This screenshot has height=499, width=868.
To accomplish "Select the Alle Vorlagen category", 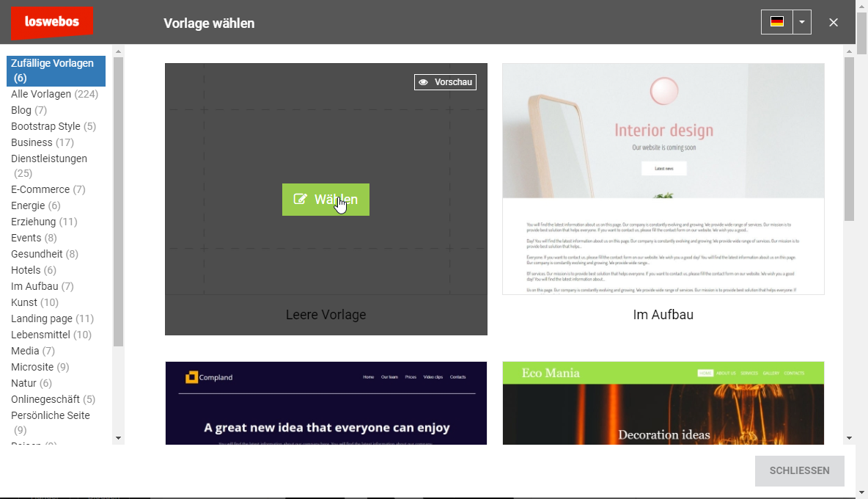I will (x=41, y=94).
